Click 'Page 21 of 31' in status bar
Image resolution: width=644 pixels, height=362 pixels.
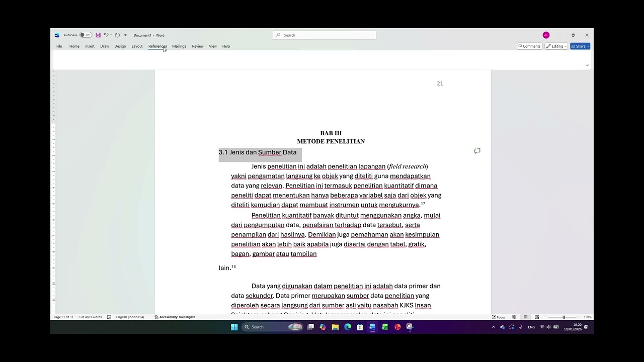pos(63,317)
